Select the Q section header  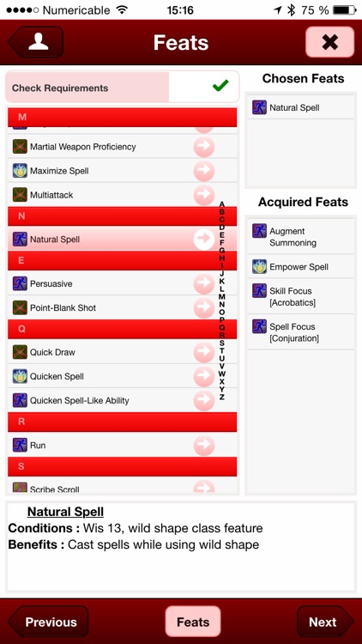(x=123, y=329)
